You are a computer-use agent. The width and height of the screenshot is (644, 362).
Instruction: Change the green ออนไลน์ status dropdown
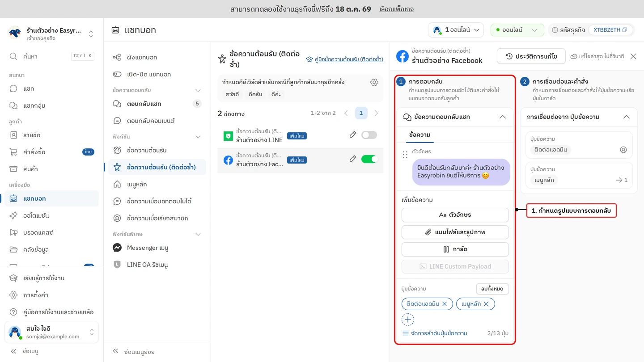click(517, 30)
